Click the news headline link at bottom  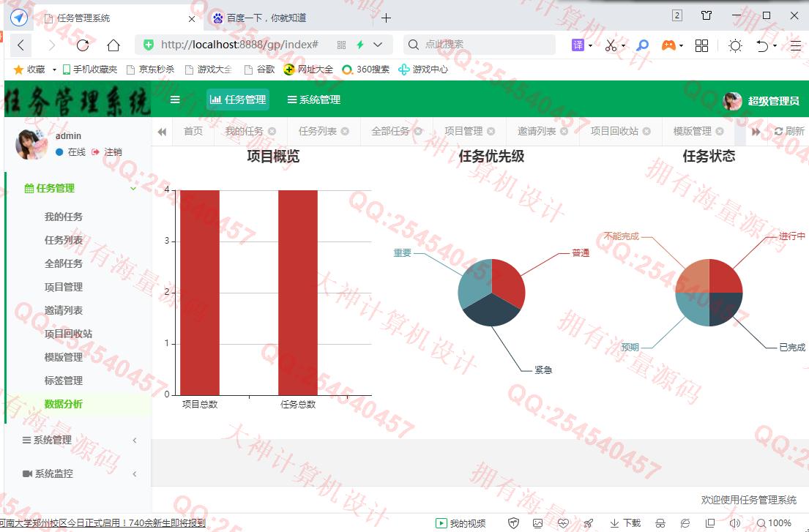[x=102, y=523]
